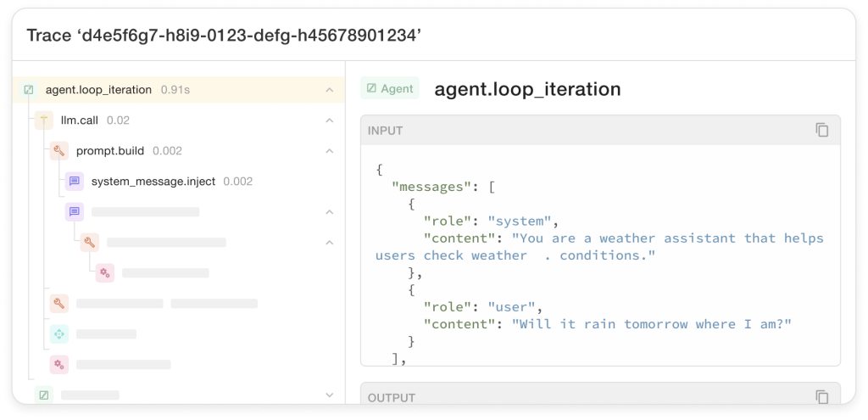Copy the OUTPUT panel contents

[x=822, y=397]
